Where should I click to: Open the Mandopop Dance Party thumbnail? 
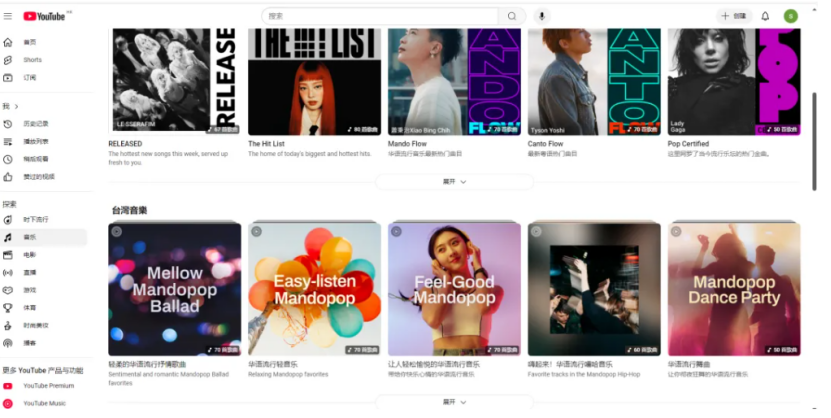[x=734, y=289]
